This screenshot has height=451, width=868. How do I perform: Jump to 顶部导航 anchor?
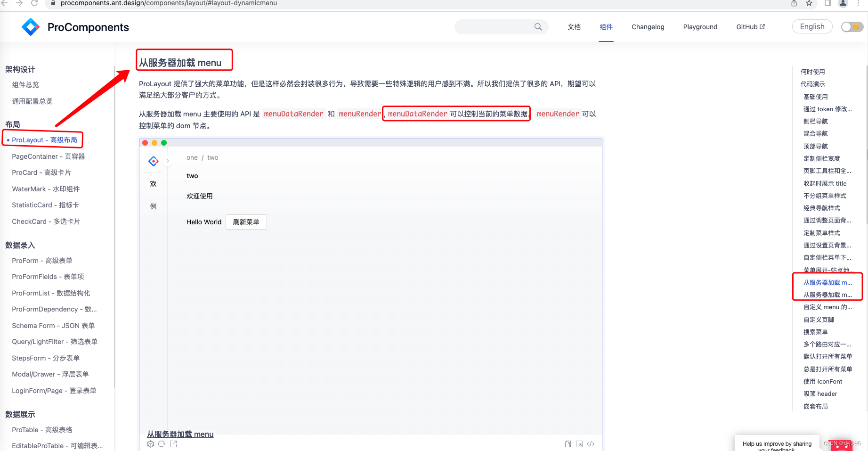tap(816, 146)
